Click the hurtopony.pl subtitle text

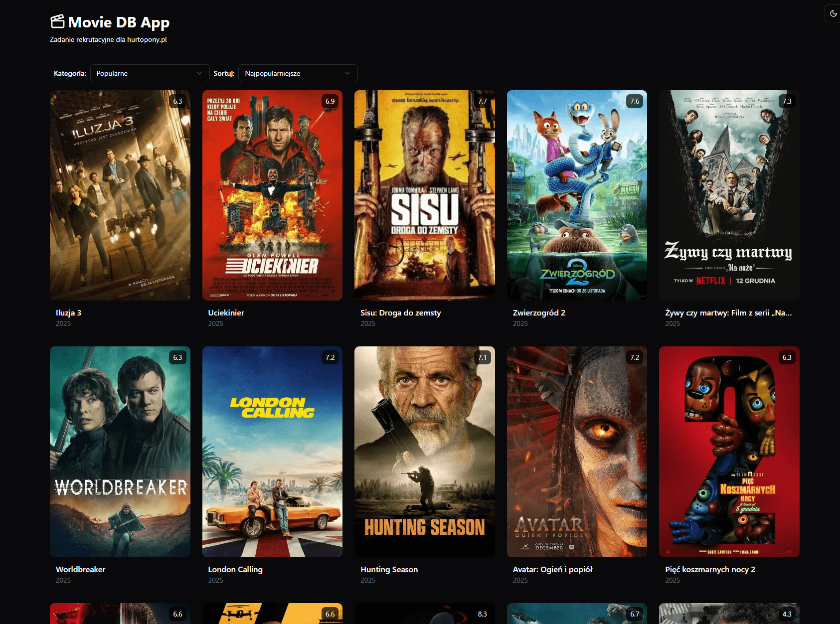tap(108, 38)
